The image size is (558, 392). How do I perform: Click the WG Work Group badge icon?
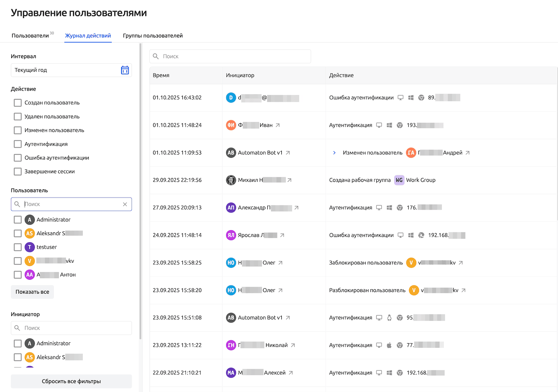pyautogui.click(x=399, y=180)
